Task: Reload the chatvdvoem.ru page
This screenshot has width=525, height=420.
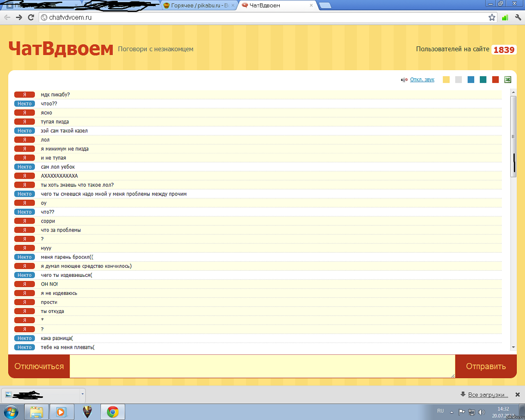Action: coord(31,17)
